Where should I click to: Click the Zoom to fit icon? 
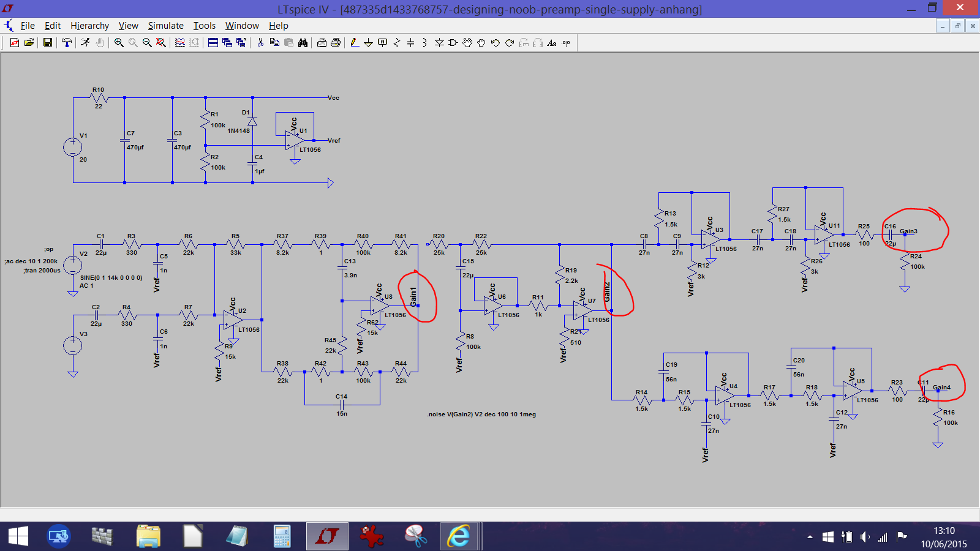160,43
